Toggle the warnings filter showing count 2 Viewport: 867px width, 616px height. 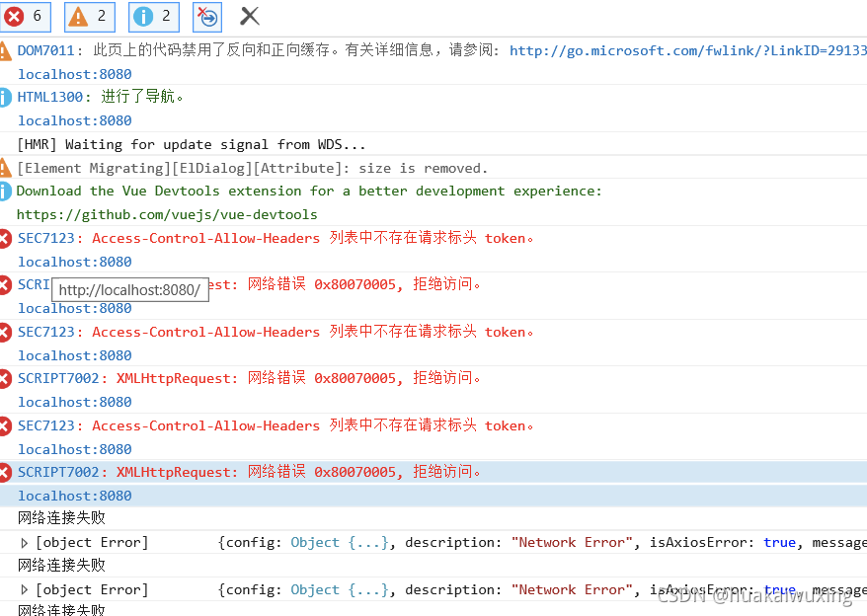tap(87, 16)
